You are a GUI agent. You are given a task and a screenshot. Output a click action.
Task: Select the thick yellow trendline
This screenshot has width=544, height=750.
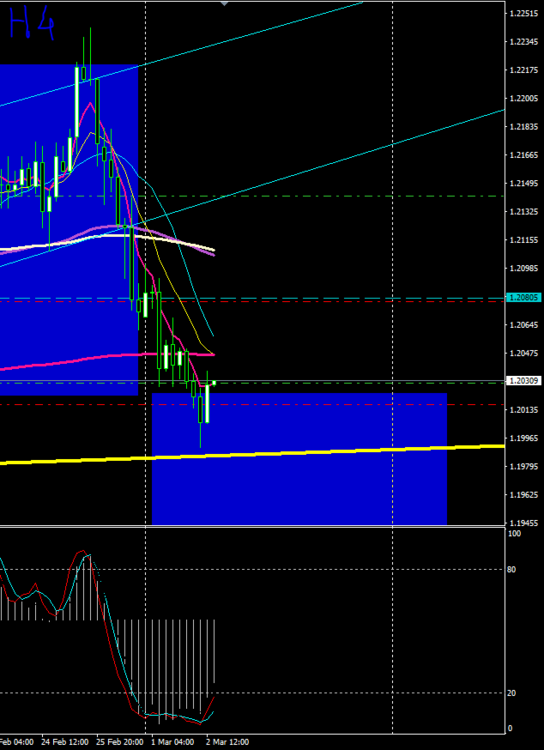[252, 454]
